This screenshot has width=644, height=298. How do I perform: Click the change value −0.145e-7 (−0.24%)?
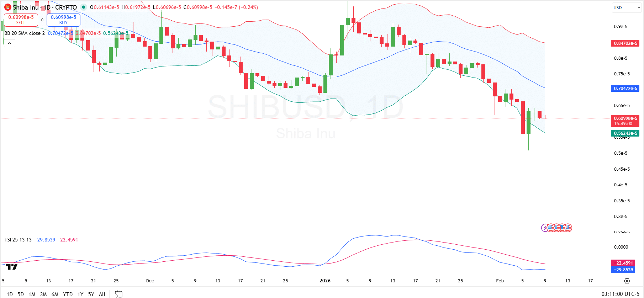236,7
